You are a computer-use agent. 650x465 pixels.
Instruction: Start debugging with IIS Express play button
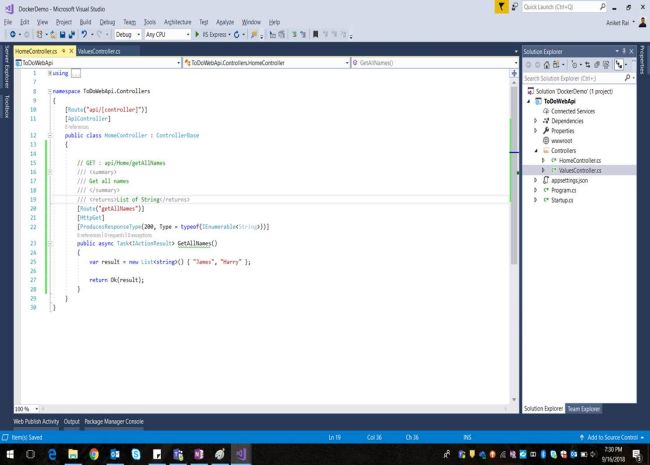click(197, 34)
